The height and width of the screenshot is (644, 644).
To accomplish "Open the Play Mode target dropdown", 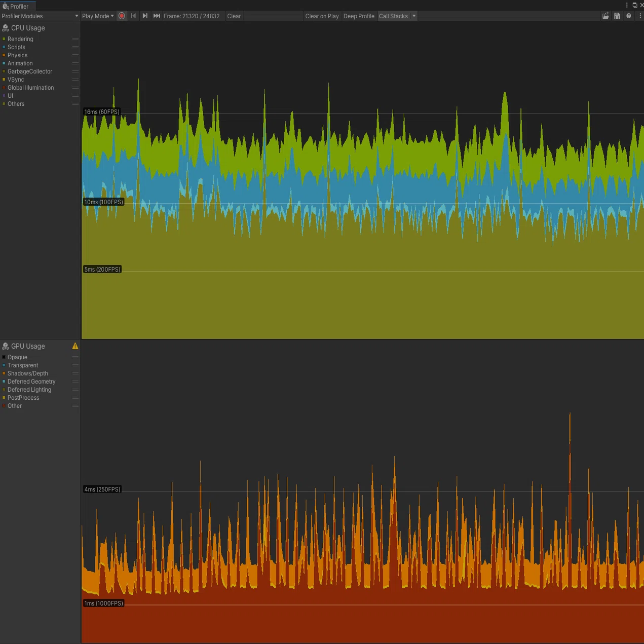I will 98,16.
